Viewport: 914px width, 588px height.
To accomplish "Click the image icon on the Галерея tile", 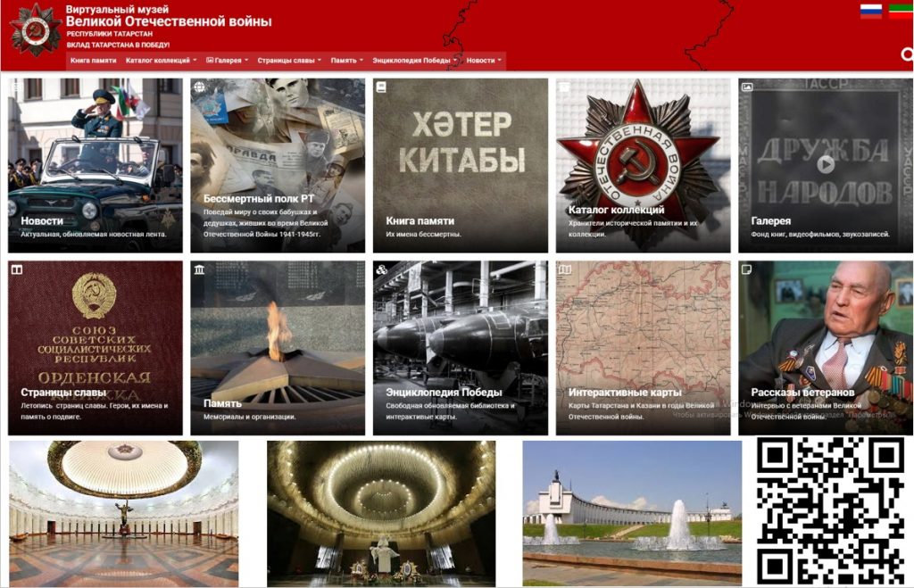I will pyautogui.click(x=747, y=87).
